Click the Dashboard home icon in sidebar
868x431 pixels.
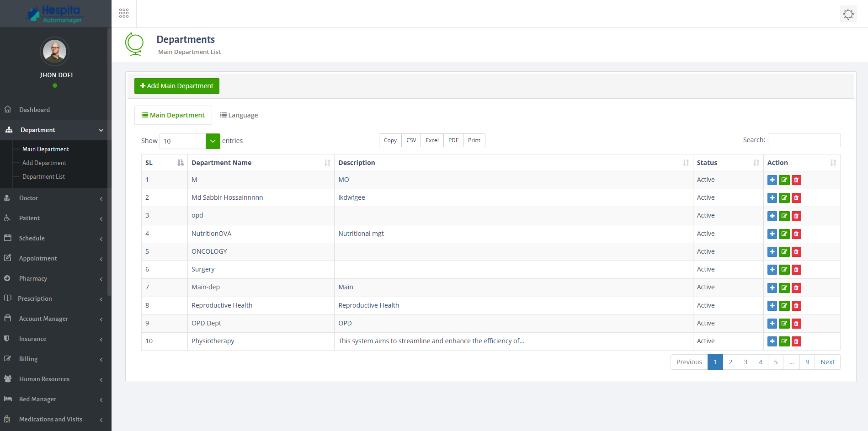[8, 109]
